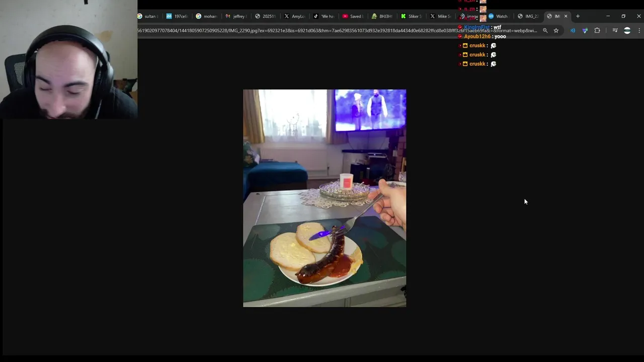Click the address bar URL field
This screenshot has height=362, width=644.
[337, 31]
